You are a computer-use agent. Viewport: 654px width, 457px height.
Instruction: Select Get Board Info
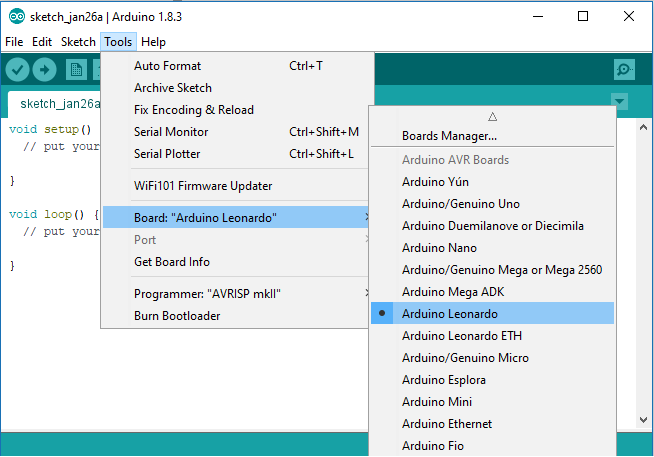click(171, 262)
